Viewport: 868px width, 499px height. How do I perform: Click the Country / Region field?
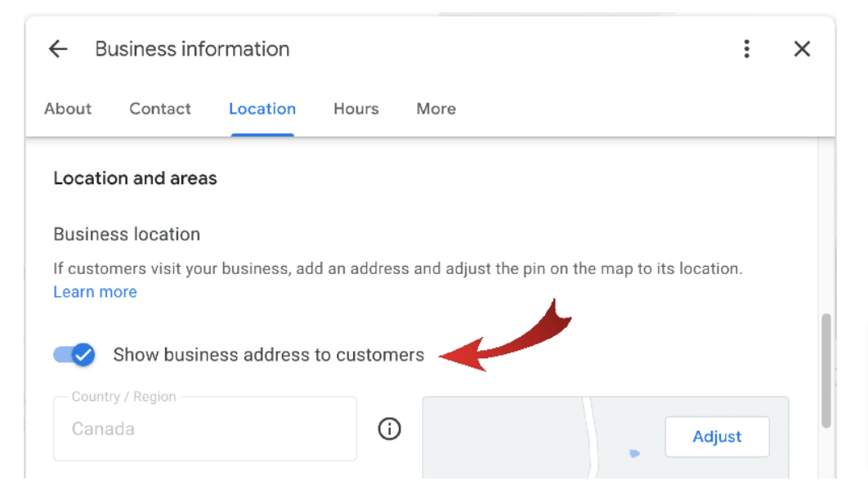[x=204, y=429]
